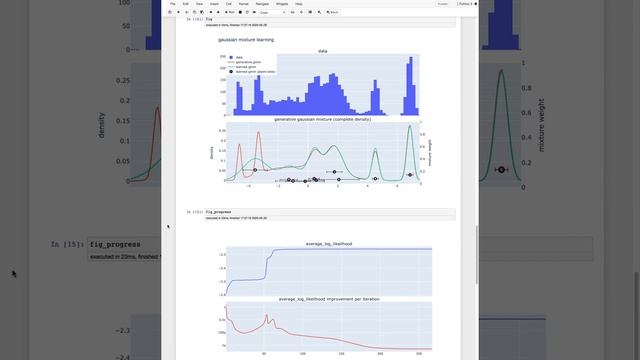
Task: Click the Trusted notebook indicator
Action: [443, 4]
